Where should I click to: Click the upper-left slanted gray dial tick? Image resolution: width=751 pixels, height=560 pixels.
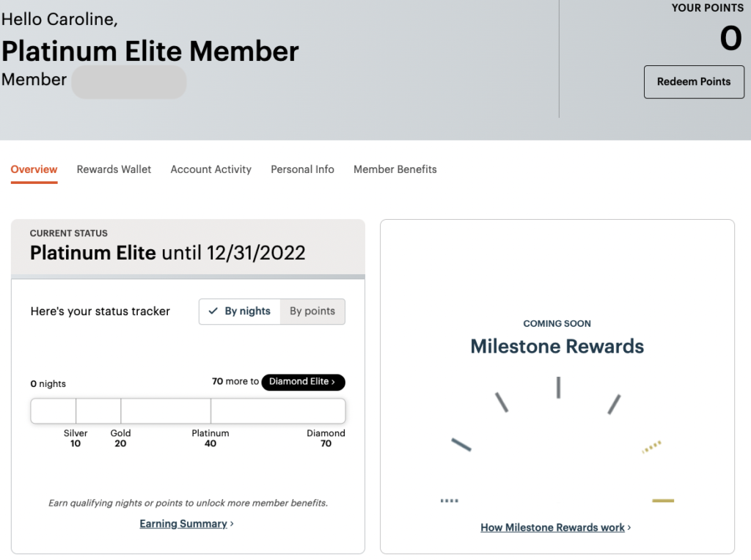502,402
